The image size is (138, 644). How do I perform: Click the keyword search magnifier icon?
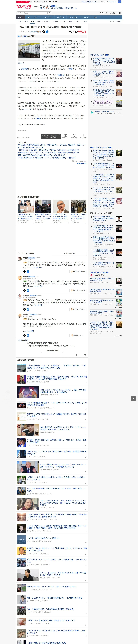click(49, 13)
